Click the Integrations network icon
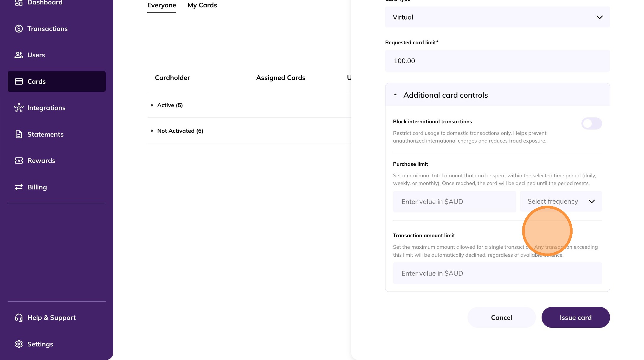This screenshot has width=644, height=360. [19, 108]
